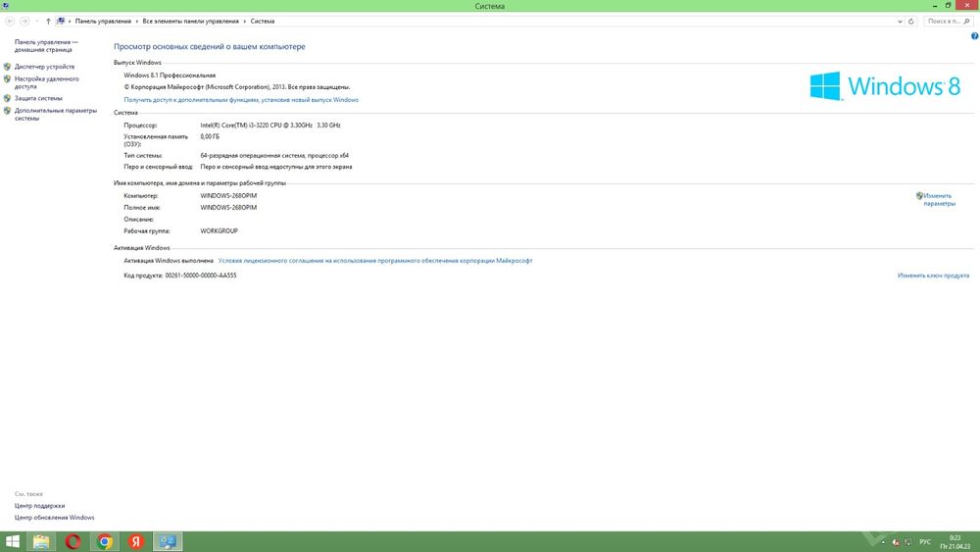The height and width of the screenshot is (552, 980).
Task: Click the shield icon beside 'Дополнительные параметры системы'
Action: 7,111
